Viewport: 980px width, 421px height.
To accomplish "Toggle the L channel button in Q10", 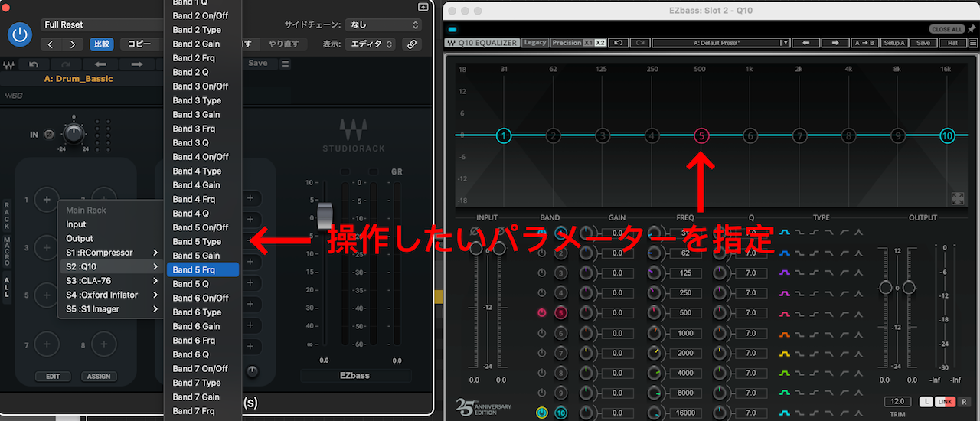I will 926,402.
